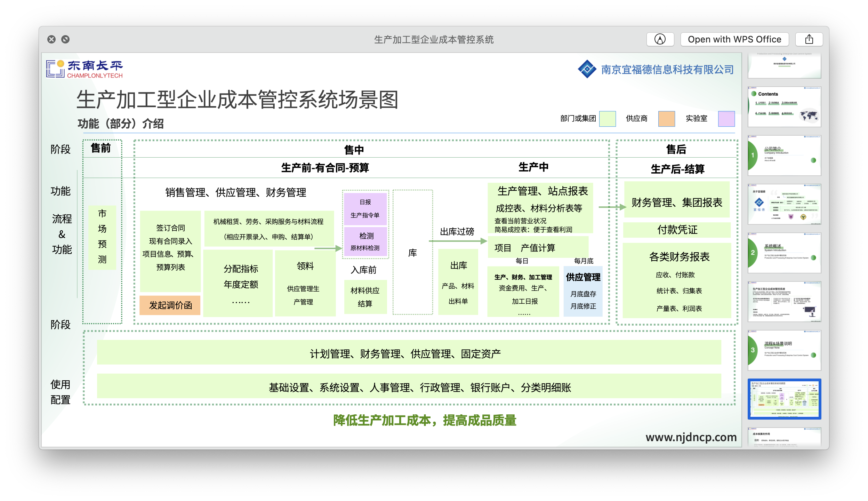Viewport: 868px width, 501px height.
Task: Select the 系统概述 slide thumbnail
Action: click(785, 252)
